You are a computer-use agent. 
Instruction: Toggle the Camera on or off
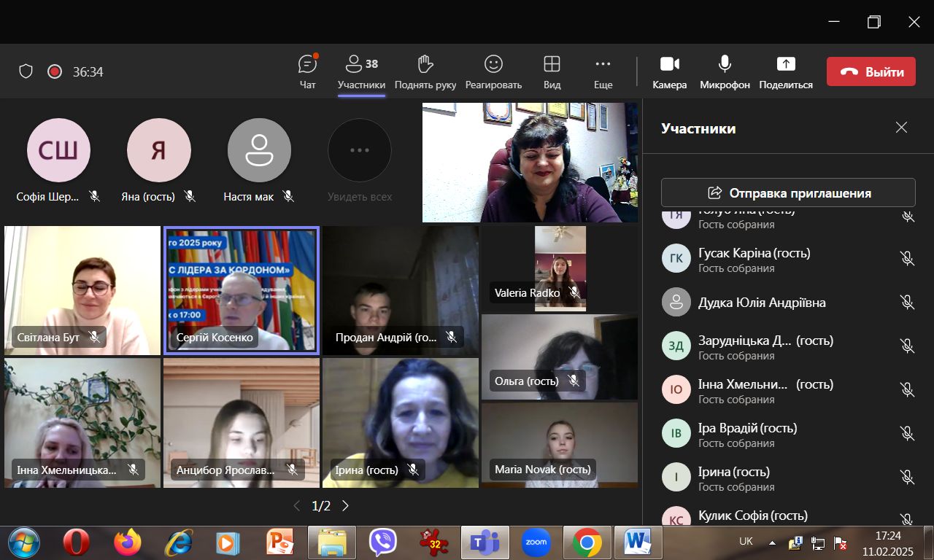[669, 65]
